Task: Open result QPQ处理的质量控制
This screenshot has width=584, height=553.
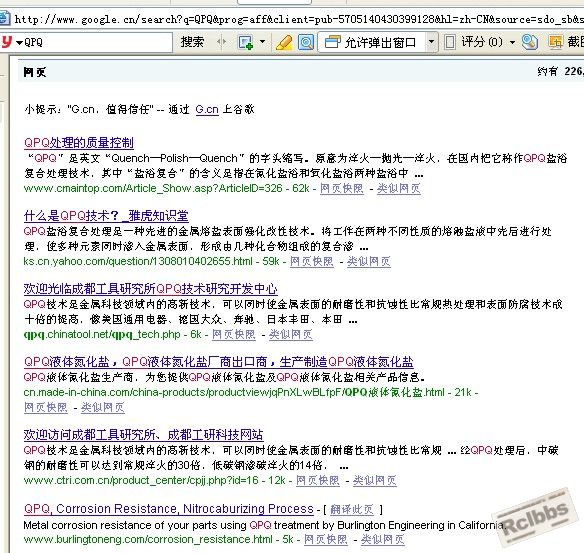Action: 79,143
